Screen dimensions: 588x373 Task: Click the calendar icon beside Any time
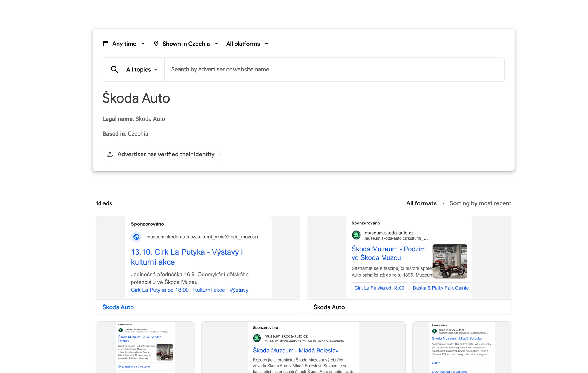106,44
